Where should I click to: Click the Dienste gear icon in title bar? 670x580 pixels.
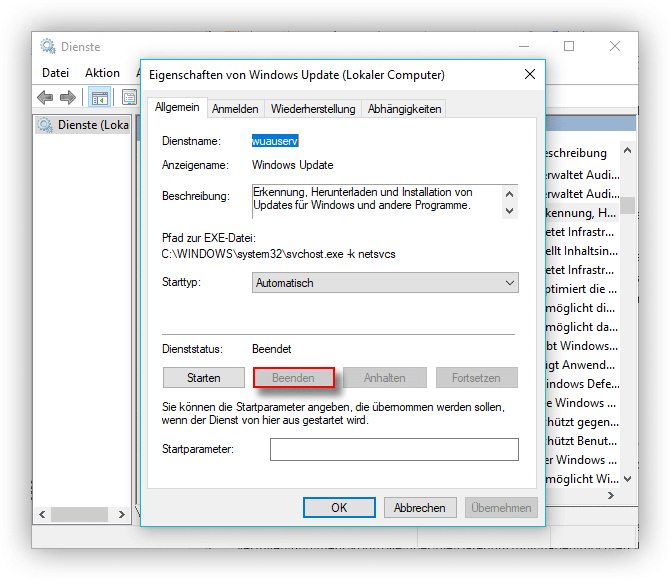pos(48,46)
